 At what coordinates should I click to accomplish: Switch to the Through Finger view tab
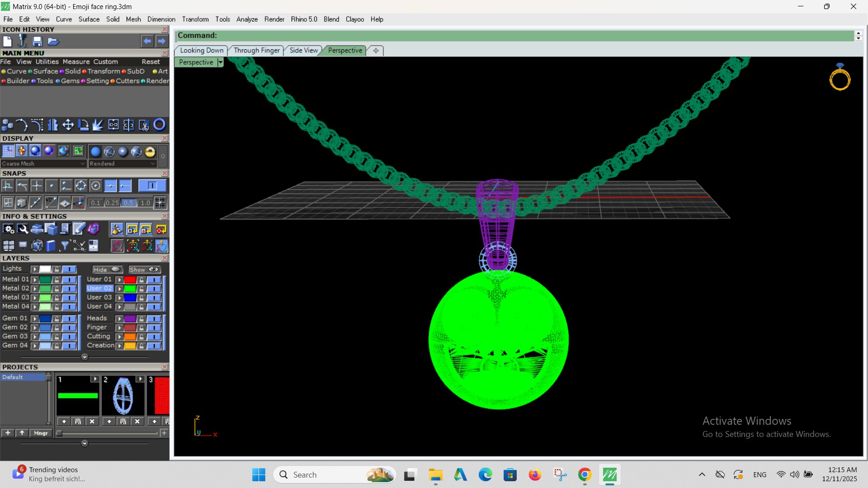click(x=257, y=51)
